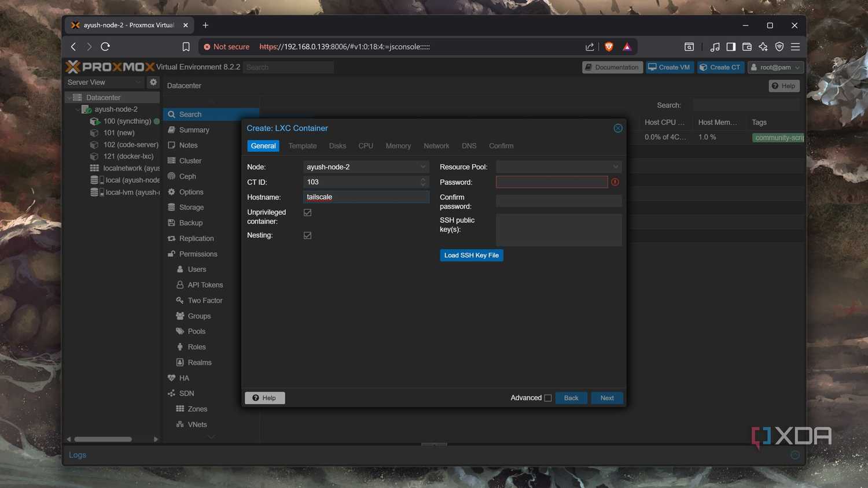This screenshot has height=488, width=868.
Task: Click the Next button
Action: [x=607, y=398]
